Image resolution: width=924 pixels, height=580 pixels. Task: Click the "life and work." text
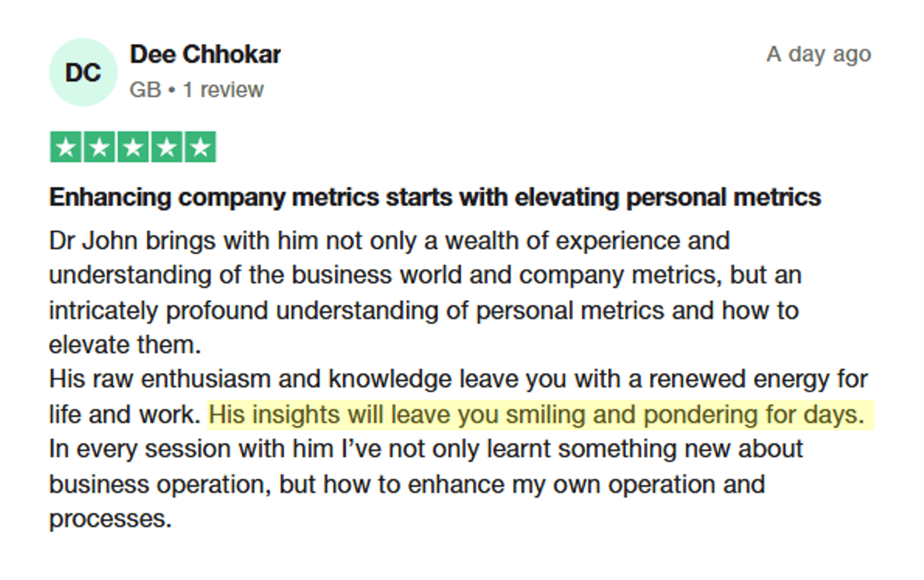pyautogui.click(x=124, y=415)
